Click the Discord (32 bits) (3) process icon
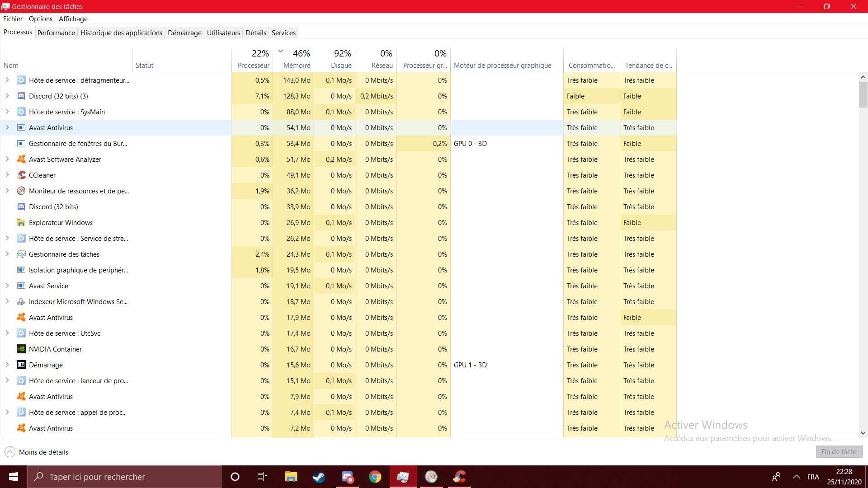The image size is (868, 488). pos(21,96)
